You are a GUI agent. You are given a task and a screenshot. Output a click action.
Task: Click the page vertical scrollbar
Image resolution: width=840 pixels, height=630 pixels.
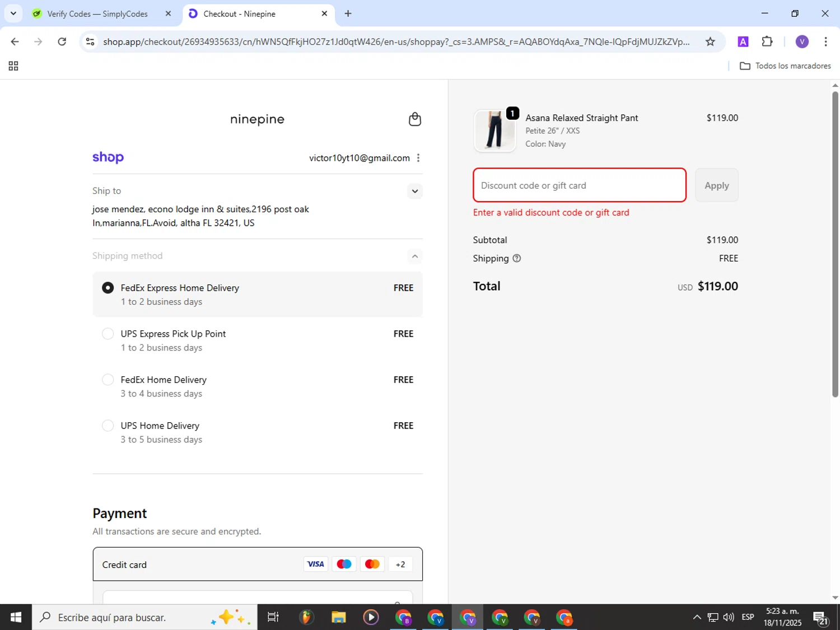click(x=835, y=244)
